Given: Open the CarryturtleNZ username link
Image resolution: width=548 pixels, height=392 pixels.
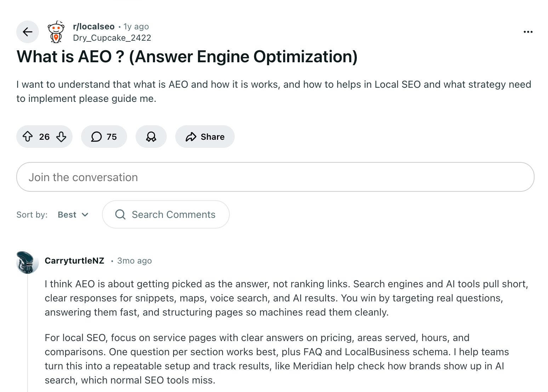Looking at the screenshot, I should point(74,261).
